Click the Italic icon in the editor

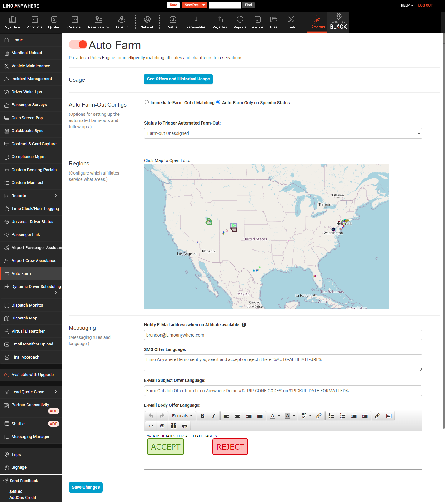click(x=214, y=416)
